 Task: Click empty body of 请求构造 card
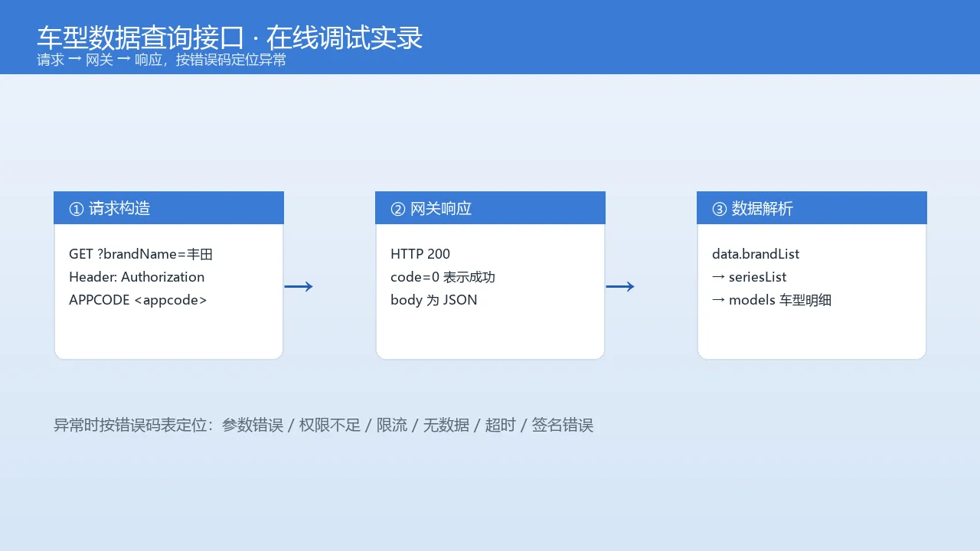(x=168, y=334)
